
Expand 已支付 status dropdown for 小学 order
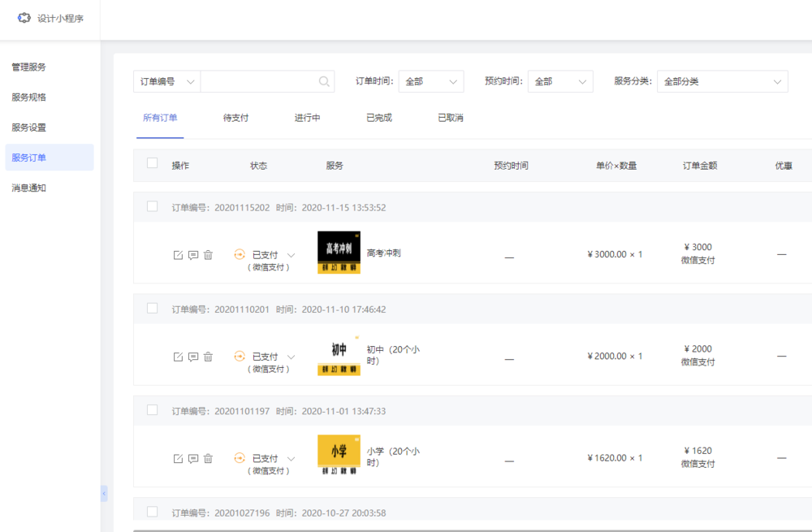click(291, 458)
